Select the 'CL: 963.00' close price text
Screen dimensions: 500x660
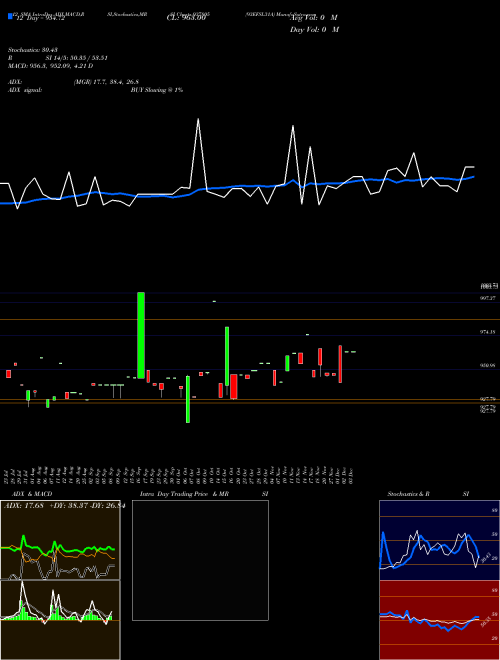(186, 18)
